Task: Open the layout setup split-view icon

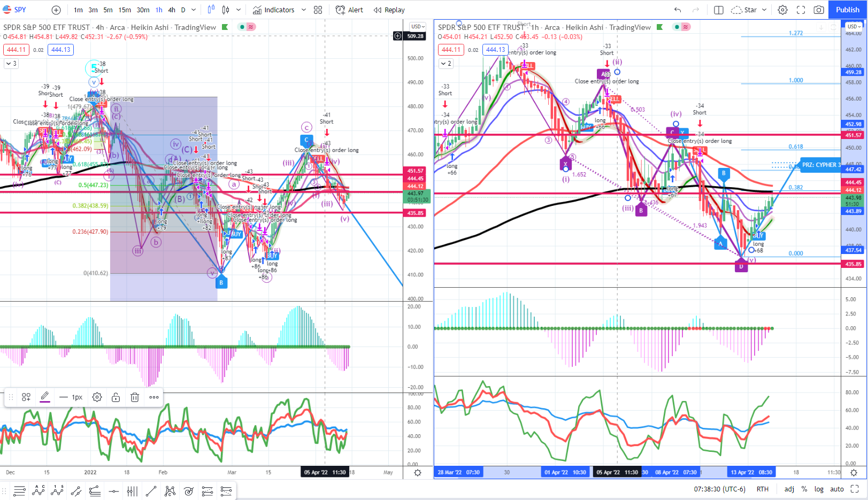Action: coord(719,10)
